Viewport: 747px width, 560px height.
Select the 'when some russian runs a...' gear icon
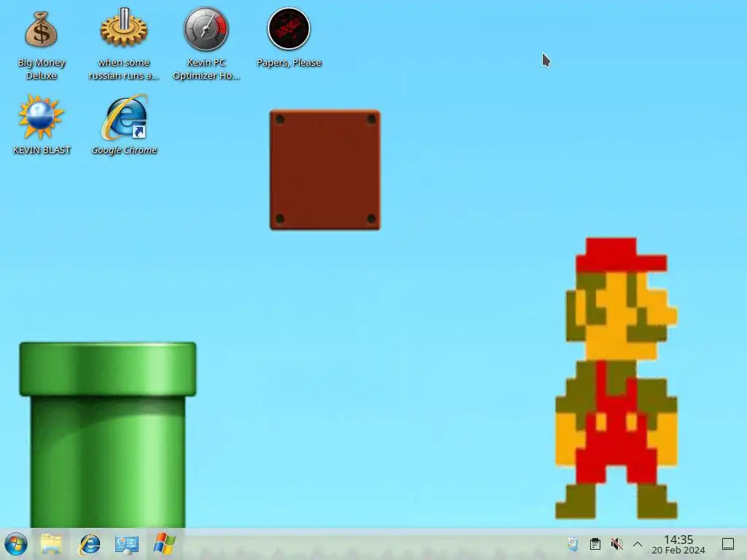124,28
